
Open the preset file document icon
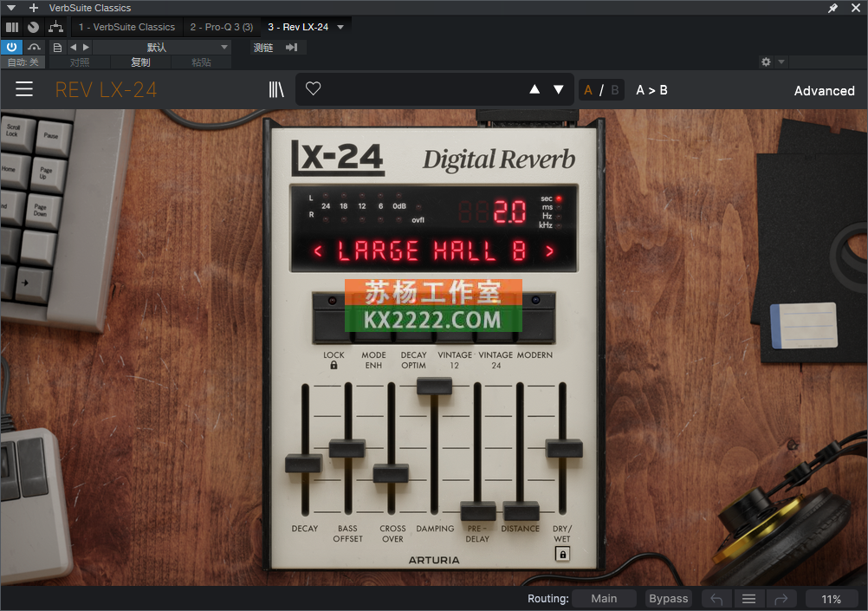coord(57,48)
